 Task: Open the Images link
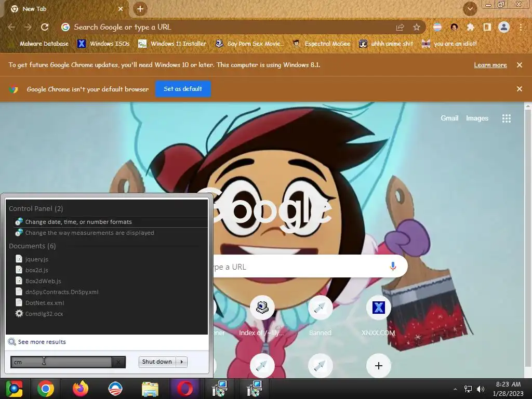477,118
